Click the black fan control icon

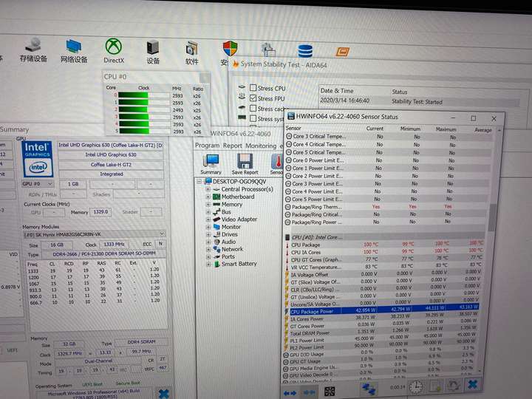330,392
